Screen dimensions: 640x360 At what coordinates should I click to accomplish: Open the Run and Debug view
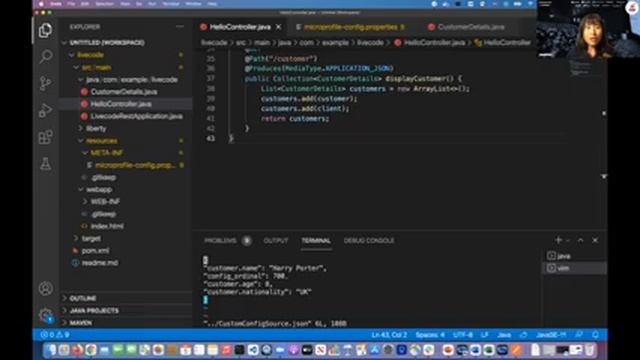pyautogui.click(x=45, y=110)
